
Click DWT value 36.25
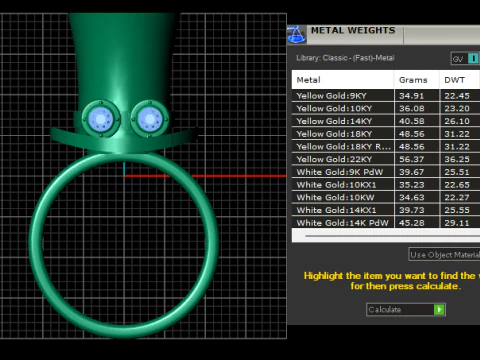[457, 159]
